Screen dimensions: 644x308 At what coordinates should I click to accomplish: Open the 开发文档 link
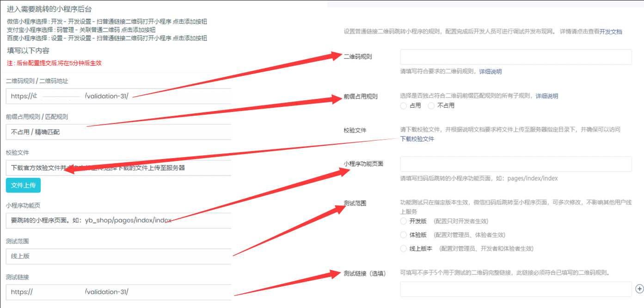point(611,32)
